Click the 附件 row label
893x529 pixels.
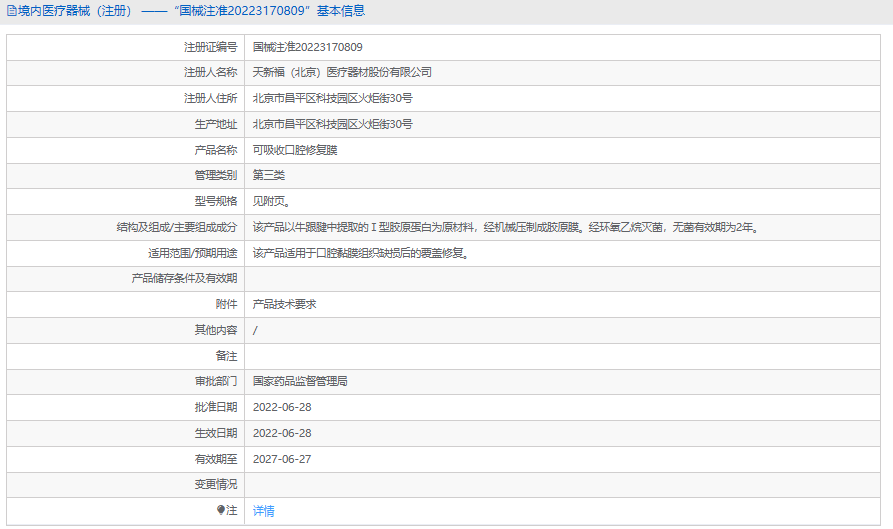(226, 304)
